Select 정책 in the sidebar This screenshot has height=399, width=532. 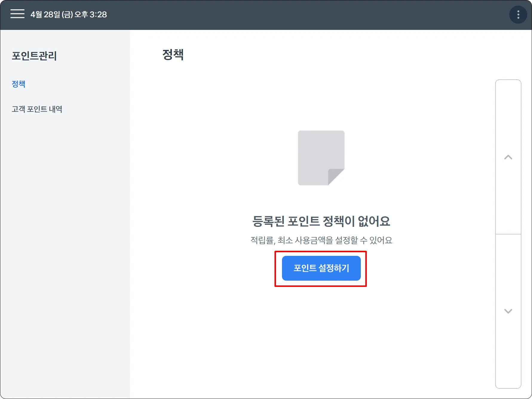[19, 84]
